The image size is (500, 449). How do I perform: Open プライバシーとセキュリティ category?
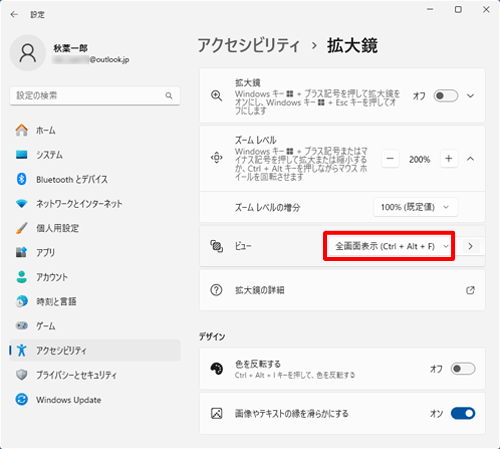95,375
